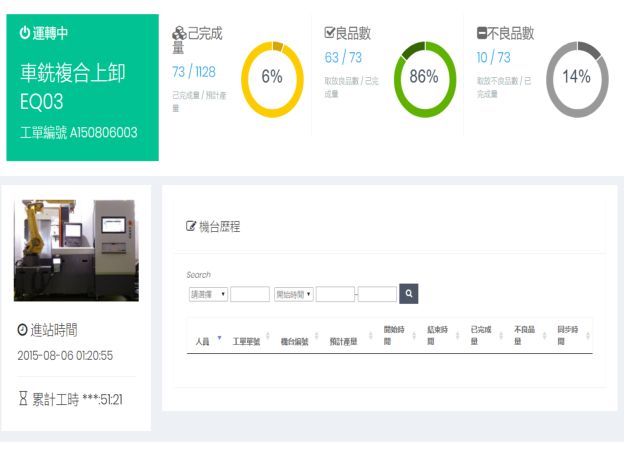Image resolution: width=624 pixels, height=454 pixels.
Task: Sort table by 工單單號 column header
Action: (x=247, y=341)
